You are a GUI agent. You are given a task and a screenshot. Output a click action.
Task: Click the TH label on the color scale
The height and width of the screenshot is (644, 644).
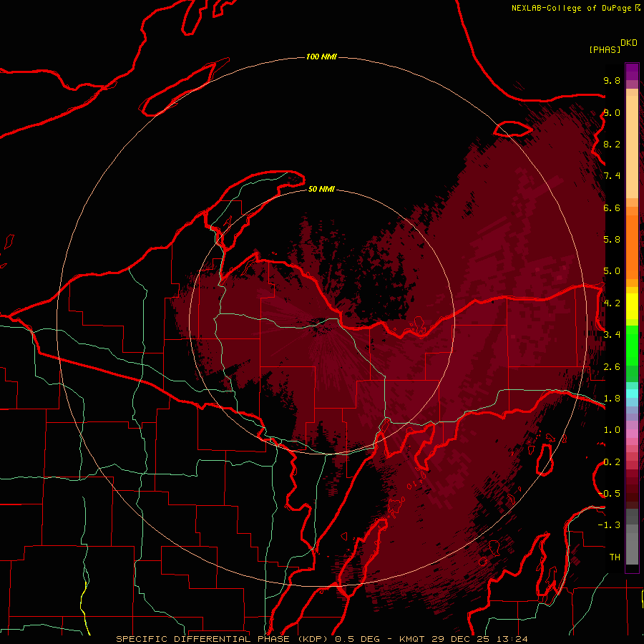click(x=615, y=557)
